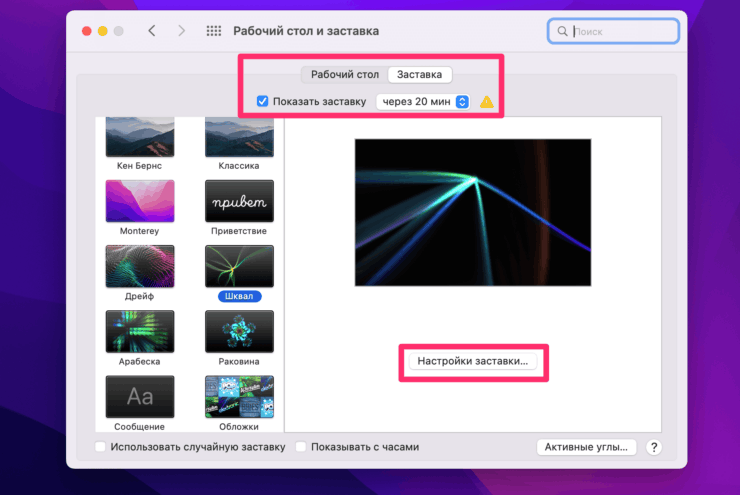740x495 pixels.
Task: Enable Показывать с часами checkbox
Action: pos(301,447)
